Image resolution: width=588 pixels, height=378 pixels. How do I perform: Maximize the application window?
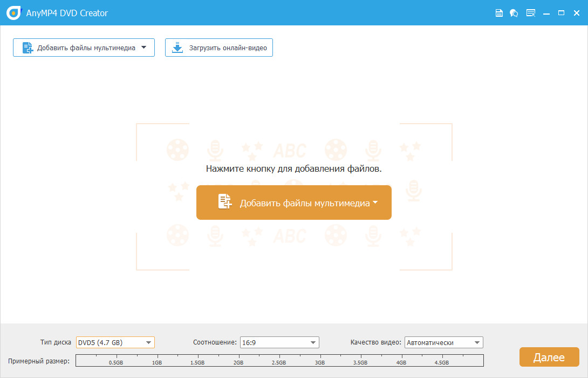click(562, 13)
